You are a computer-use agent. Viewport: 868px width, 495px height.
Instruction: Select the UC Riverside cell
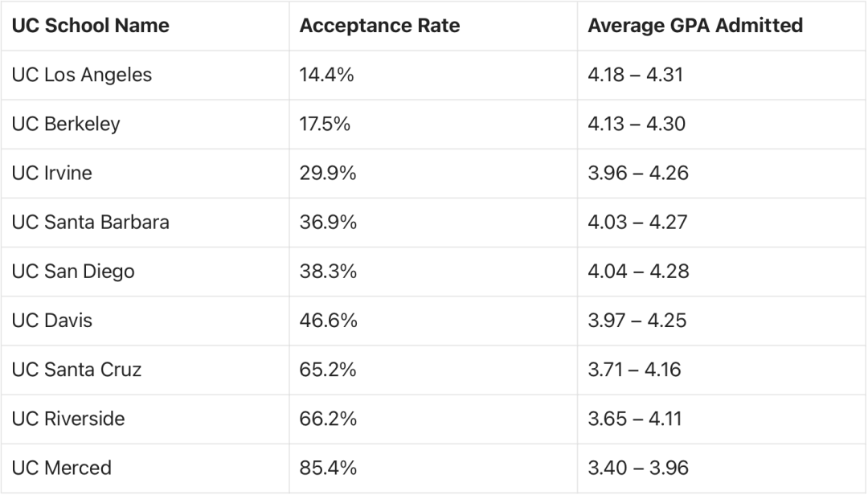coord(68,419)
